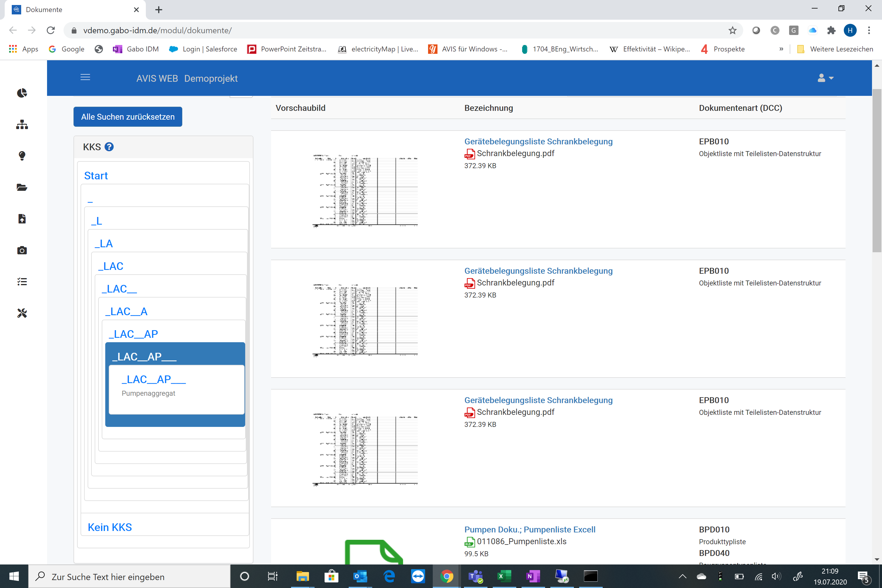882x588 pixels.
Task: Open the folder documents sidebar icon
Action: tap(22, 187)
